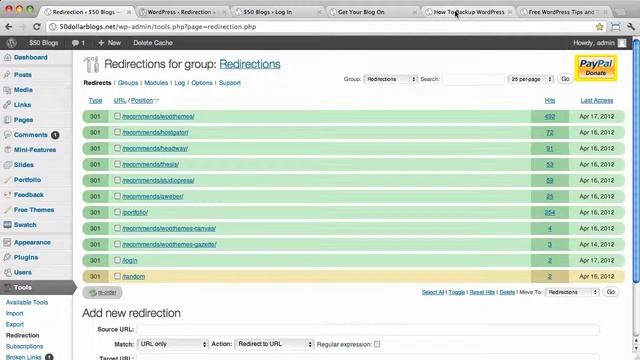Click the re-order button
The height and width of the screenshot is (360, 640).
(102, 292)
